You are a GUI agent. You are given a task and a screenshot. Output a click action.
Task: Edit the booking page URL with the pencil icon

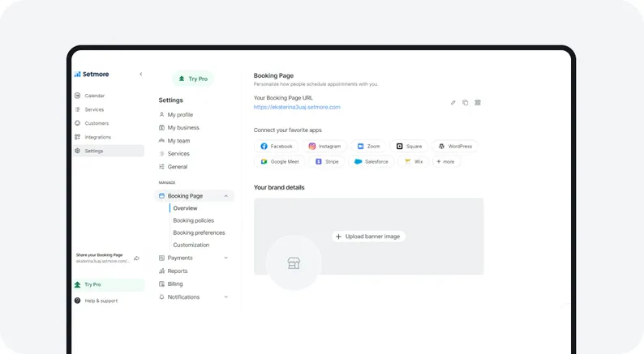(x=453, y=103)
